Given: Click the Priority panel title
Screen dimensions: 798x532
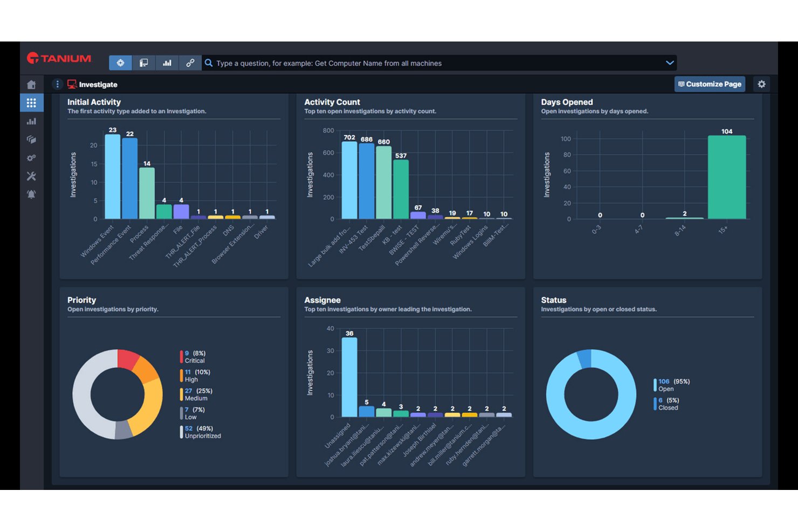Looking at the screenshot, I should (81, 300).
